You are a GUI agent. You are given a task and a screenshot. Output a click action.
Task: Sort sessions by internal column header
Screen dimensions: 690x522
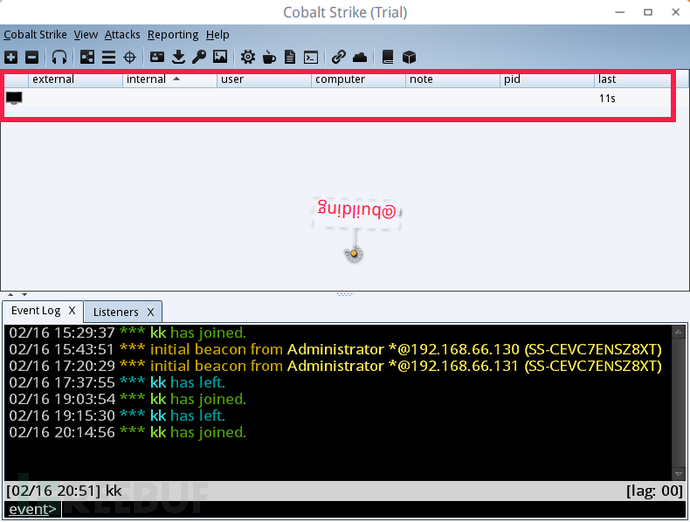coord(169,79)
